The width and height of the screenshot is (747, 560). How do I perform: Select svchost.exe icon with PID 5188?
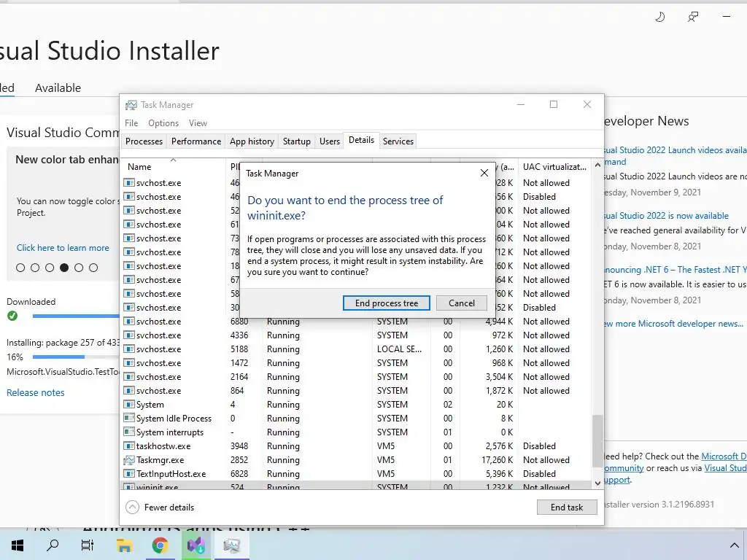[x=128, y=349]
